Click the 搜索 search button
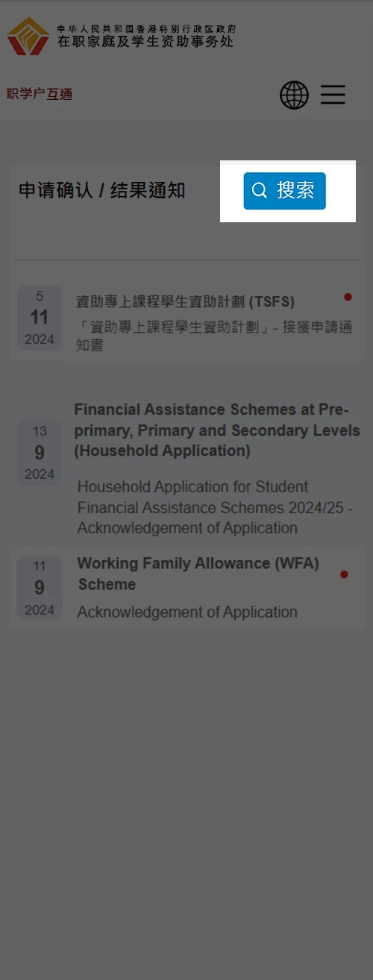Image resolution: width=373 pixels, height=980 pixels. tap(284, 190)
